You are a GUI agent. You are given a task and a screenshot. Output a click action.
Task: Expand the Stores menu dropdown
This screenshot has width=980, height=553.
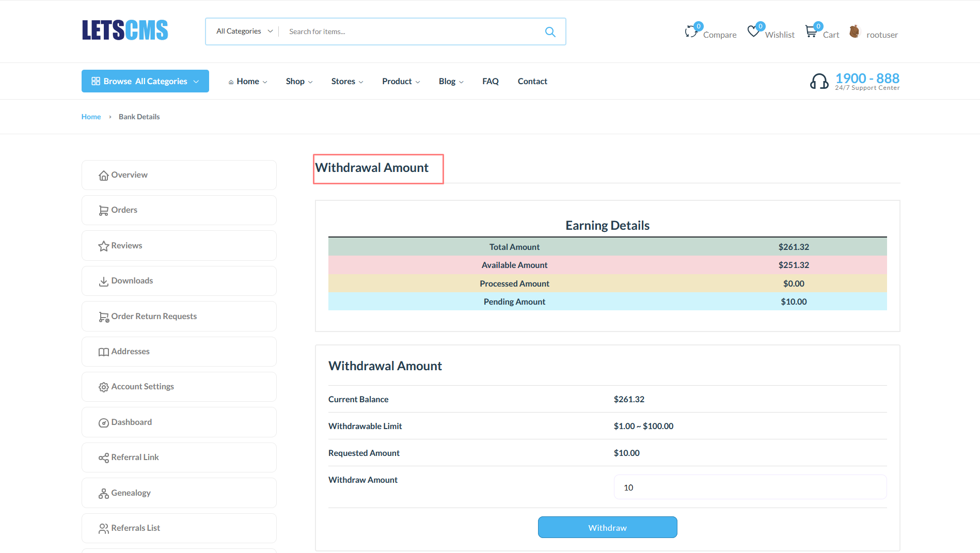[x=347, y=82]
